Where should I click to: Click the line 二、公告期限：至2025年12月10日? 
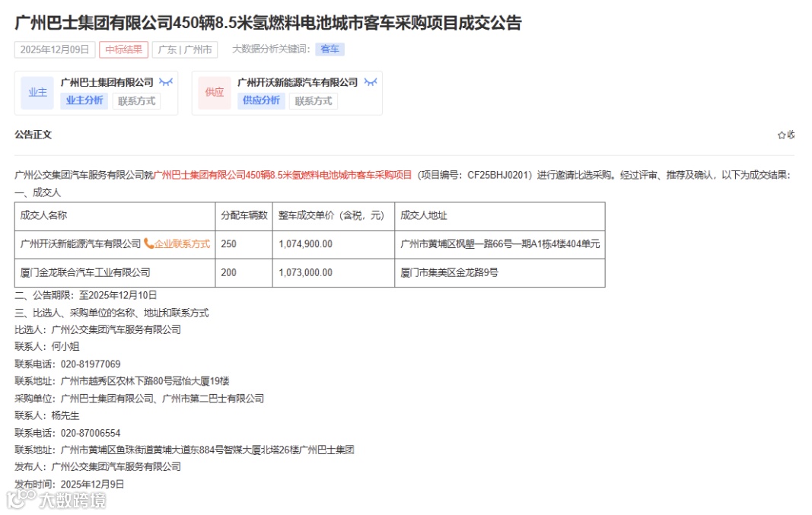click(85, 295)
